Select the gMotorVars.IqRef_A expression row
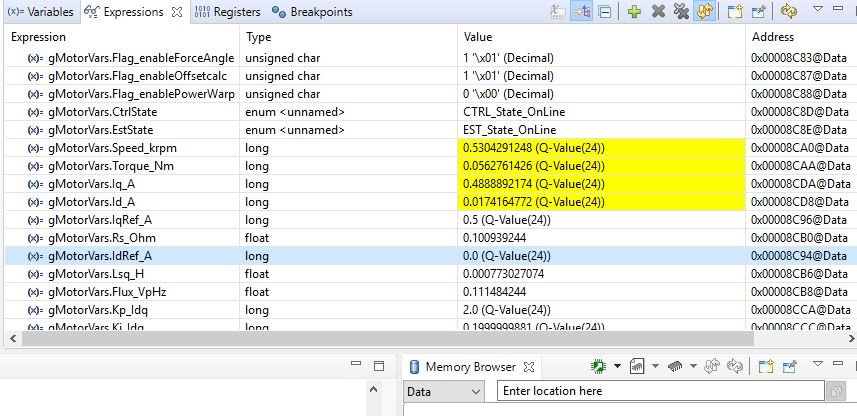Image resolution: width=857 pixels, height=416 pixels. pos(428,220)
